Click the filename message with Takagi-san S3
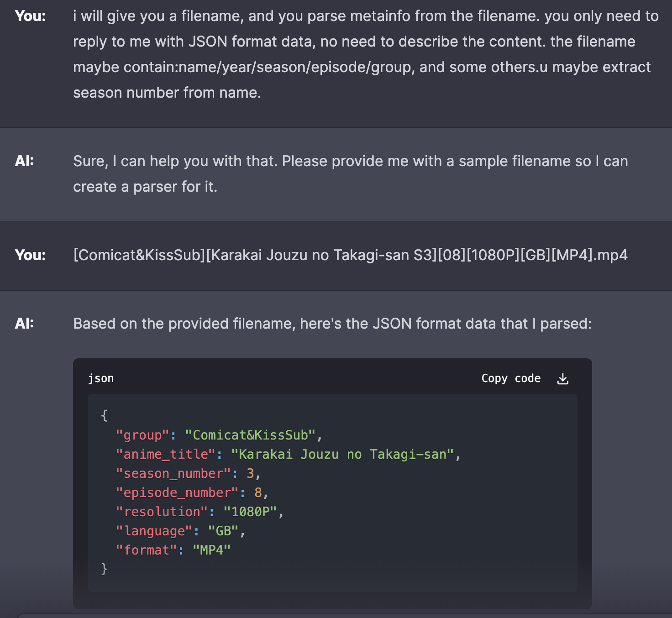Viewport: 672px width, 618px height. [351, 256]
